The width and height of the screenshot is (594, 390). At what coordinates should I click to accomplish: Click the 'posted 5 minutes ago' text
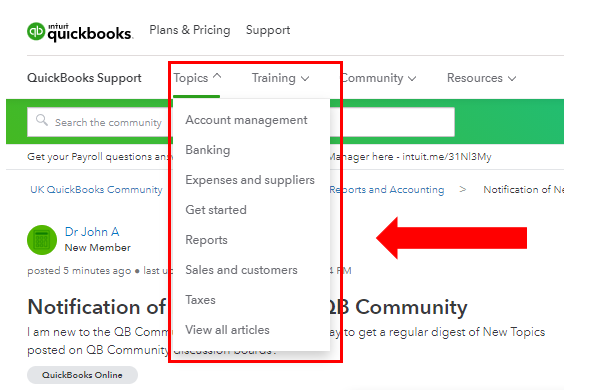pyautogui.click(x=79, y=271)
